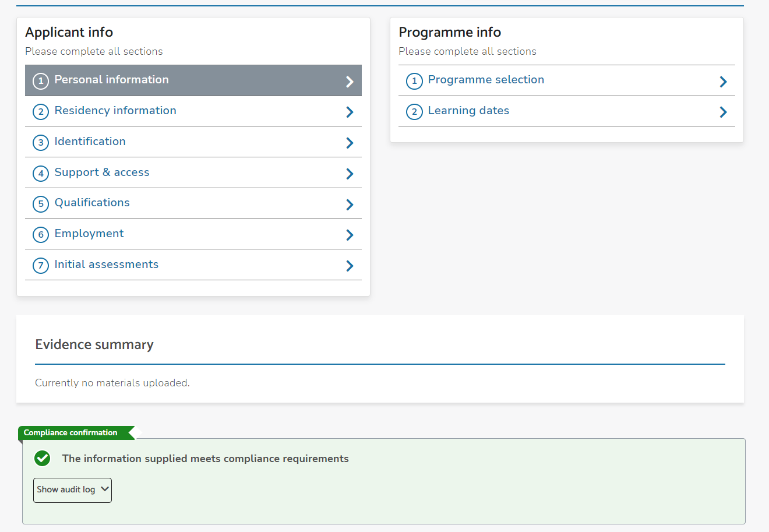Click step 6 circle beside Employment
This screenshot has height=532, width=769.
click(41, 235)
